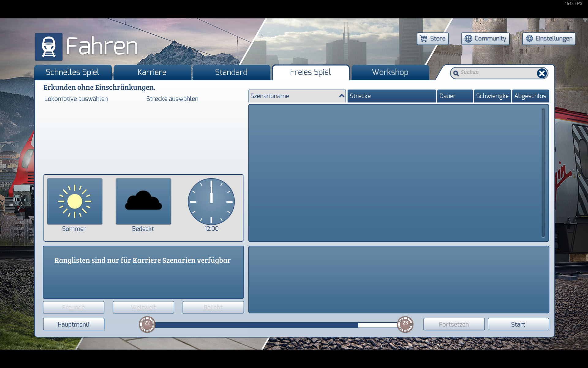The height and width of the screenshot is (368, 588).
Task: Open the Store via shopping cart button
Action: (x=433, y=39)
